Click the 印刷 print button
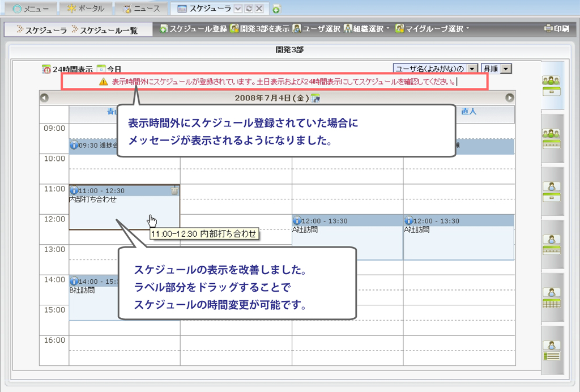 pos(557,28)
